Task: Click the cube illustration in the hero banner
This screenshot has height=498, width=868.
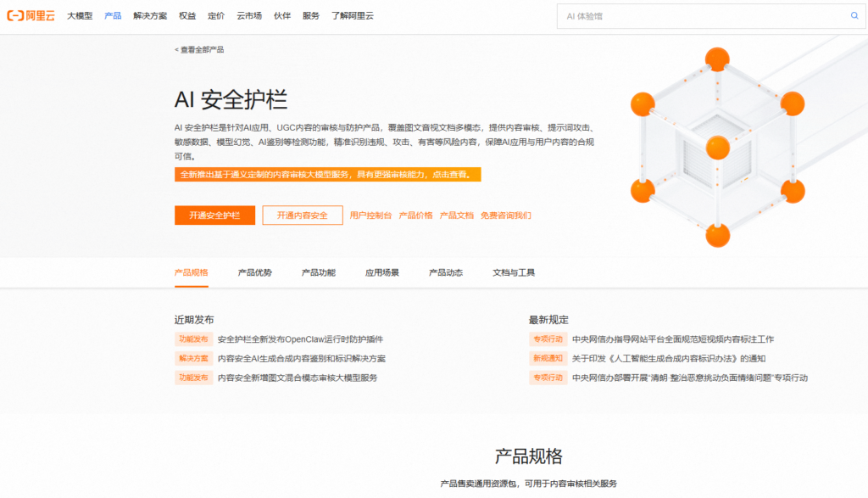Action: point(717,148)
